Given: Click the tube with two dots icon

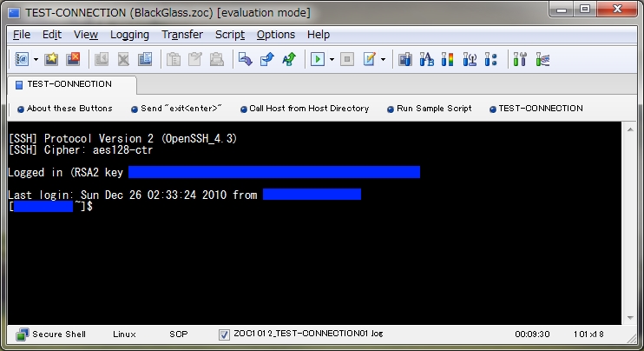Looking at the screenshot, I should point(490,60).
